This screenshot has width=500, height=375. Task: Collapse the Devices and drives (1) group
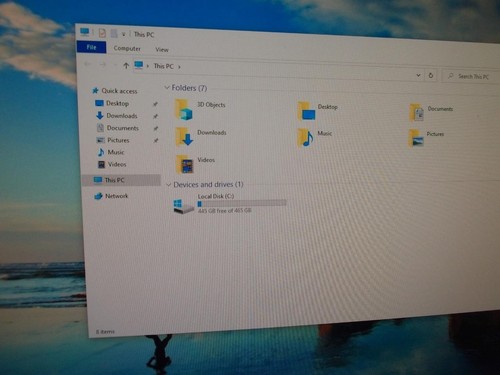tap(169, 184)
